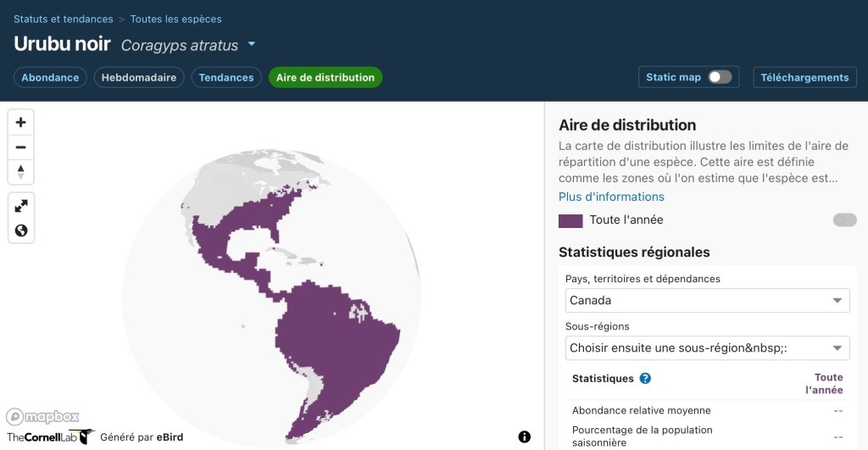Switch to the Abondance tab
Image resolution: width=868 pixels, height=450 pixels.
coord(50,77)
